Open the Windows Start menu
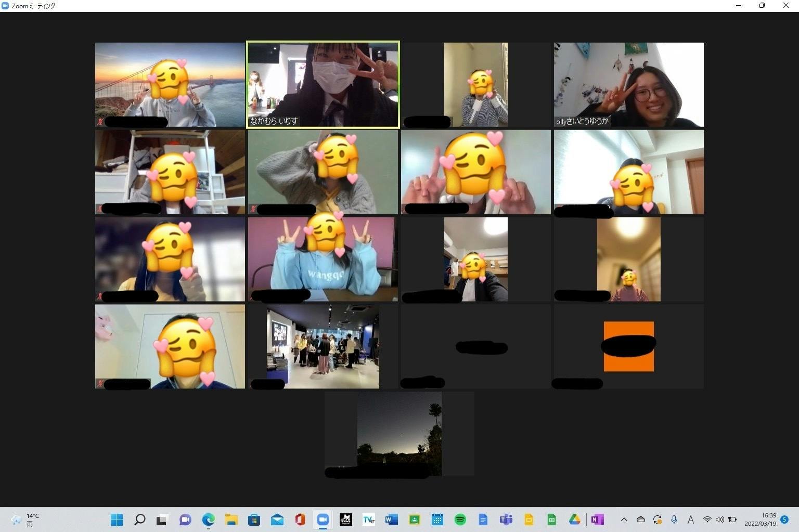The width and height of the screenshot is (799, 532). pos(117,520)
